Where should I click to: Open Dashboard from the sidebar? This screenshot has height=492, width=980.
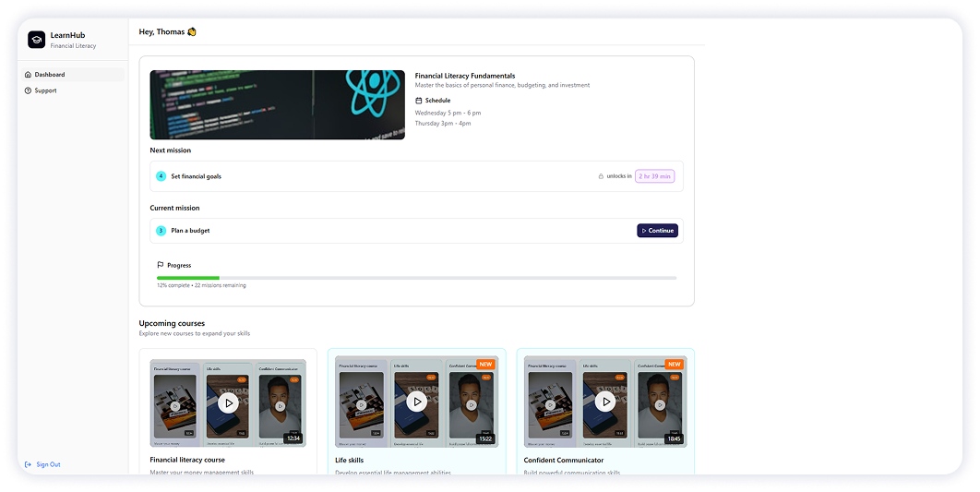coord(50,75)
